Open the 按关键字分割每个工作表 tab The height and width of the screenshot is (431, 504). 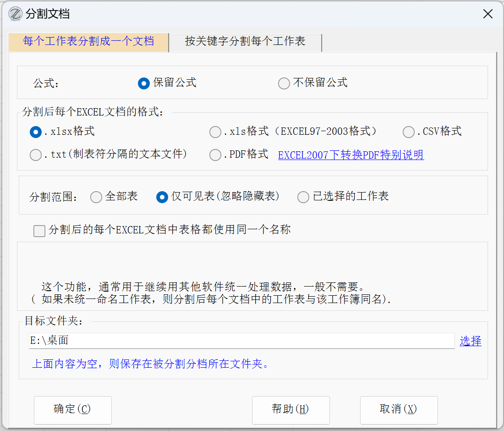[x=245, y=42]
